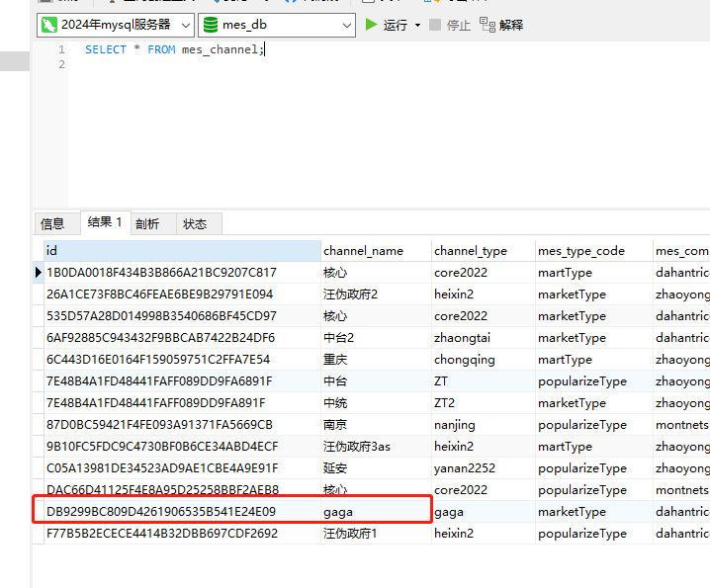Click channel_name cell gaga
This screenshot has width=710, height=588.
point(377,512)
